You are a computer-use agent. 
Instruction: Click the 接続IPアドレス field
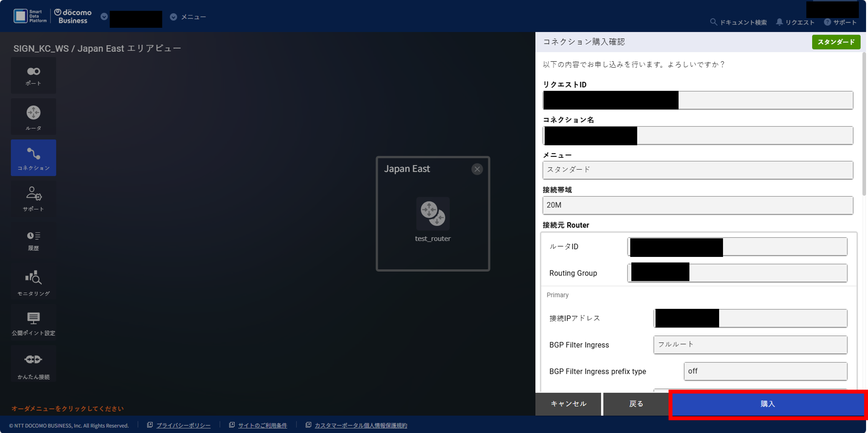tap(751, 318)
